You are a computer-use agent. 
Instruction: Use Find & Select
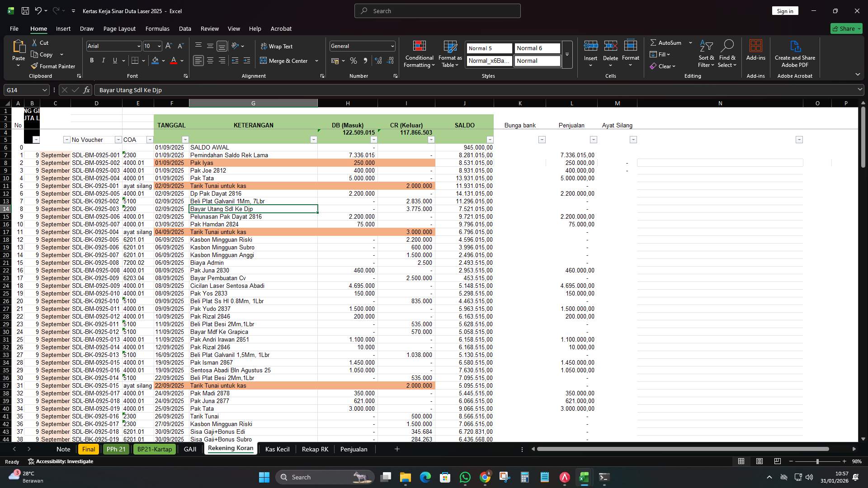(x=727, y=53)
